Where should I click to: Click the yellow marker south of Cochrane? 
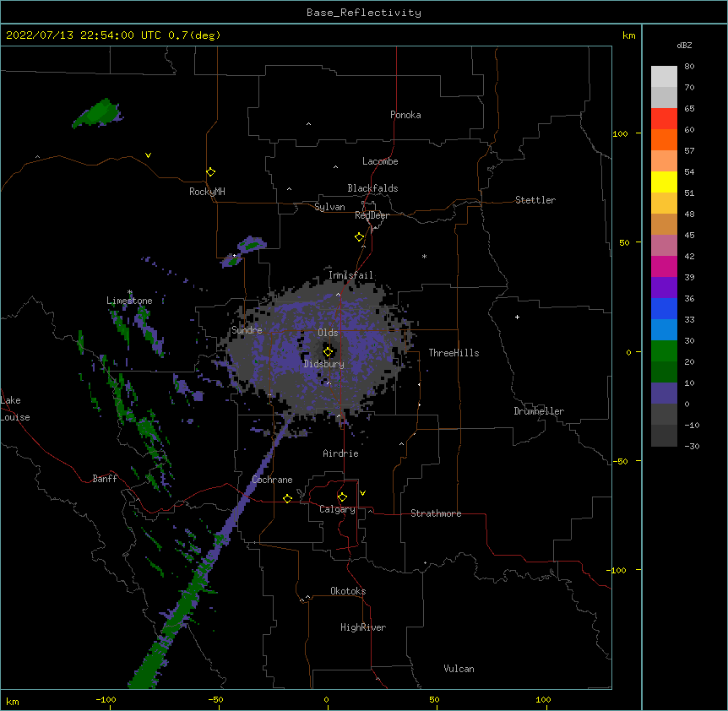(287, 498)
